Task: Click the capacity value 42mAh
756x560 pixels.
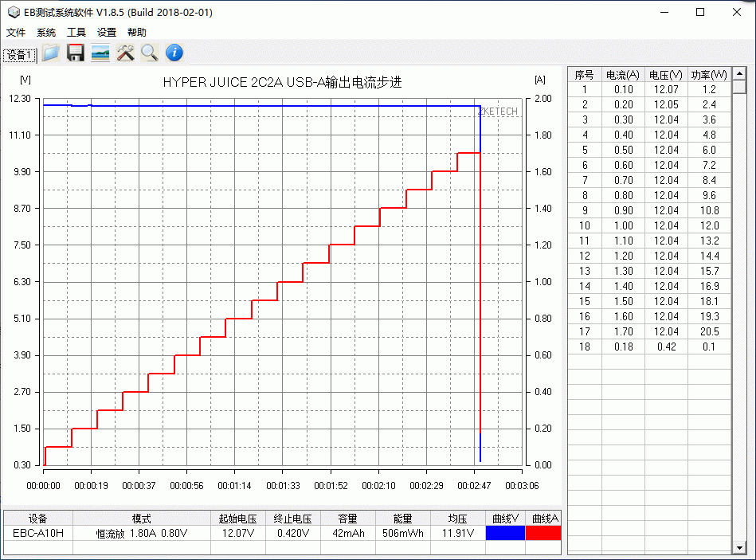Action: (x=348, y=533)
